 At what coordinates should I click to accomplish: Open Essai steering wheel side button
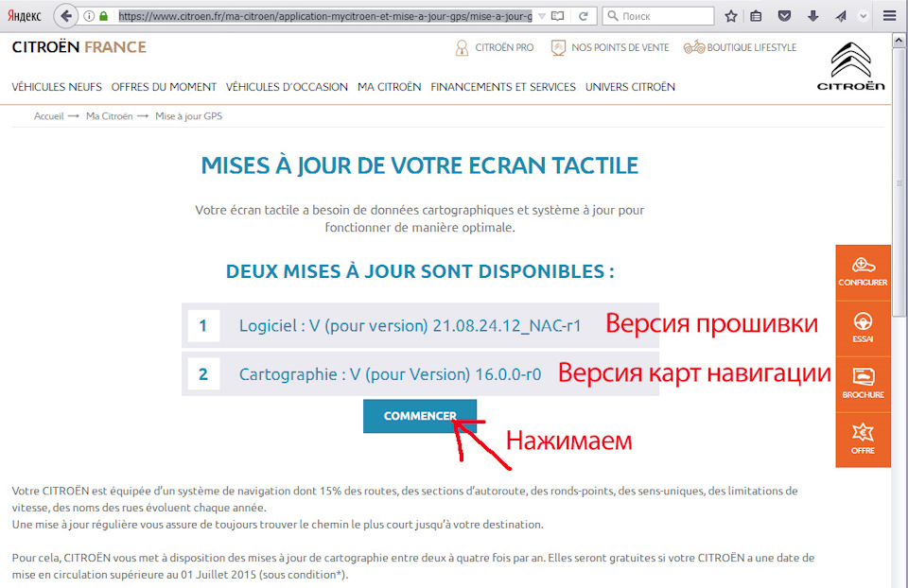pyautogui.click(x=863, y=328)
